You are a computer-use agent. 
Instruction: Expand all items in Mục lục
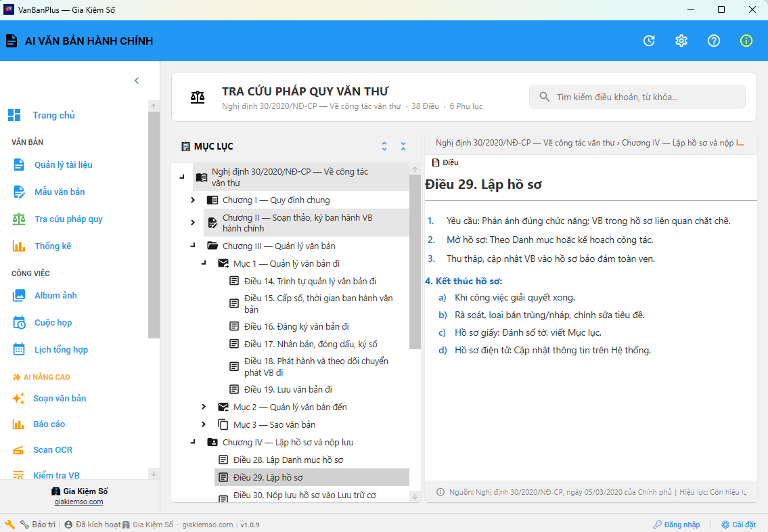point(384,146)
